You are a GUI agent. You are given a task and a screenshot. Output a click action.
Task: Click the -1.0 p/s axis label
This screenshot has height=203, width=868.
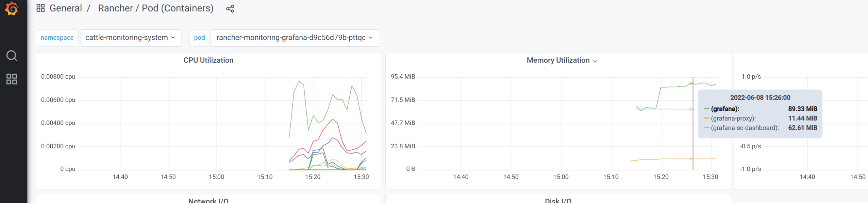pos(750,169)
